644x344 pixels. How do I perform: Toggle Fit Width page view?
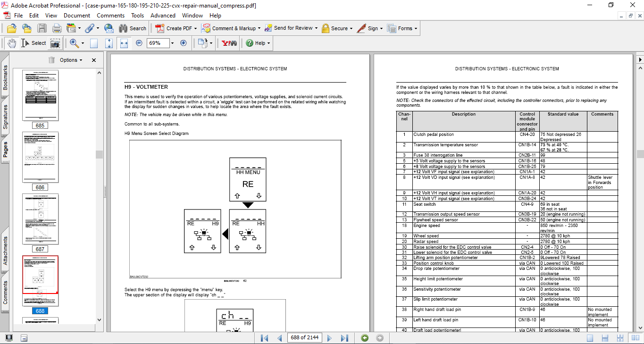[x=124, y=43]
